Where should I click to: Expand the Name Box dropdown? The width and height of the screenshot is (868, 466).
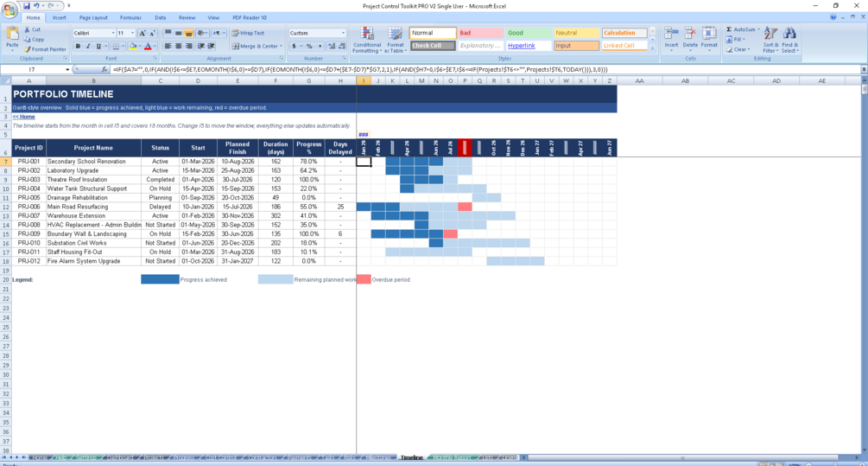coord(67,70)
